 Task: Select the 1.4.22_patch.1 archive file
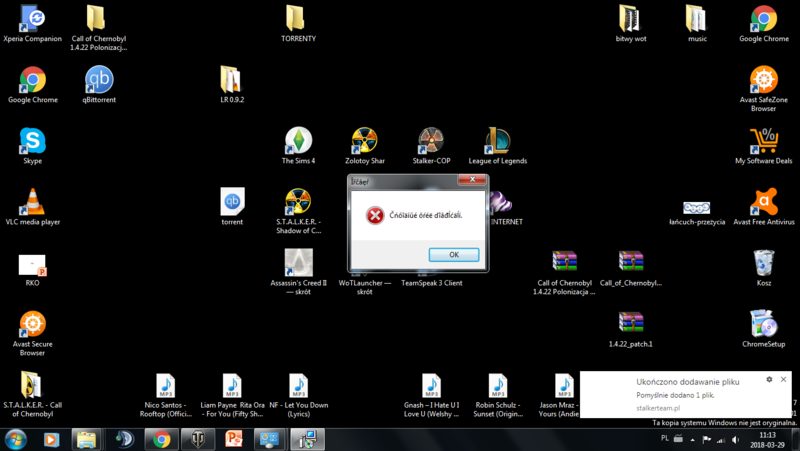[x=630, y=323]
